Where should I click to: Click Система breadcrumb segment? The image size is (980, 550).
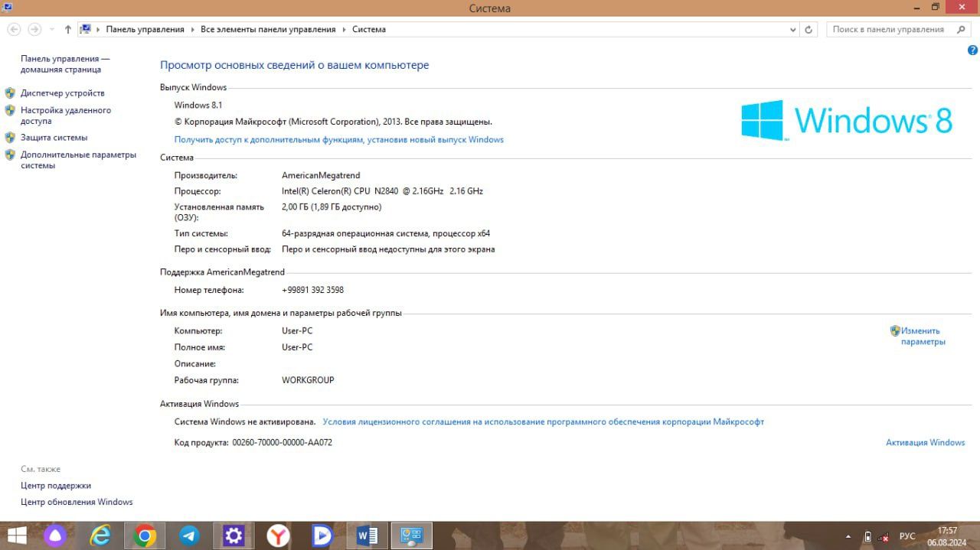pos(369,29)
